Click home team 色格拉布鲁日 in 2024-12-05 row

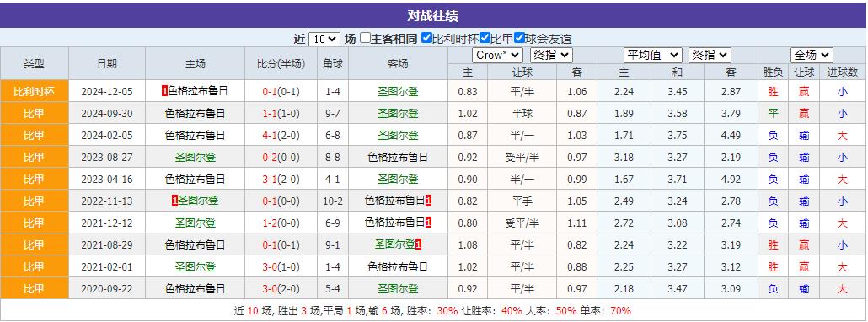(x=198, y=91)
